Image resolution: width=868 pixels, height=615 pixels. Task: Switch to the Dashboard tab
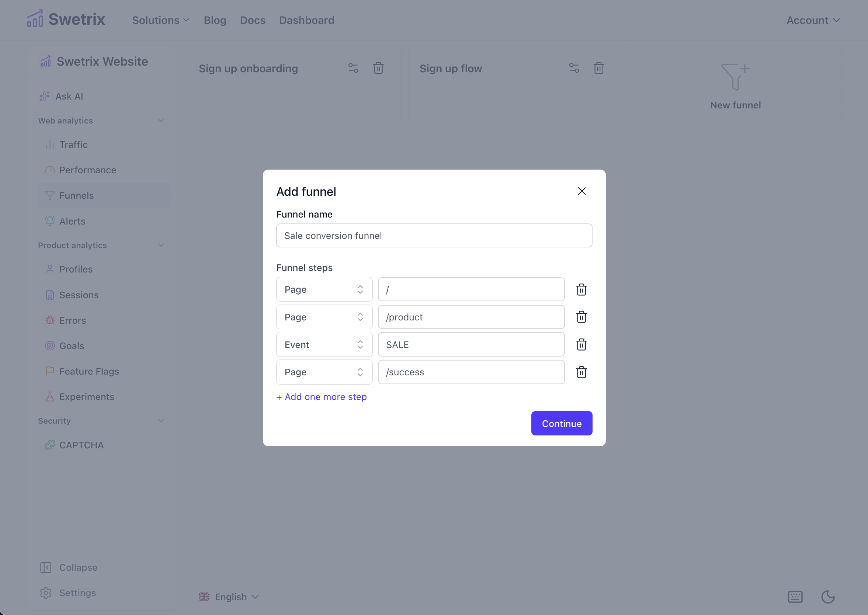click(306, 20)
